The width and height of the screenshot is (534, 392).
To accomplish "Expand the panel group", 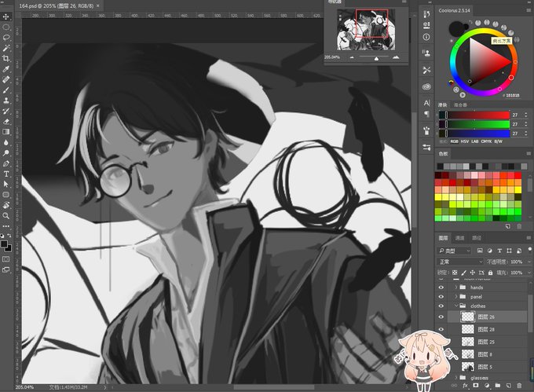I will point(456,297).
